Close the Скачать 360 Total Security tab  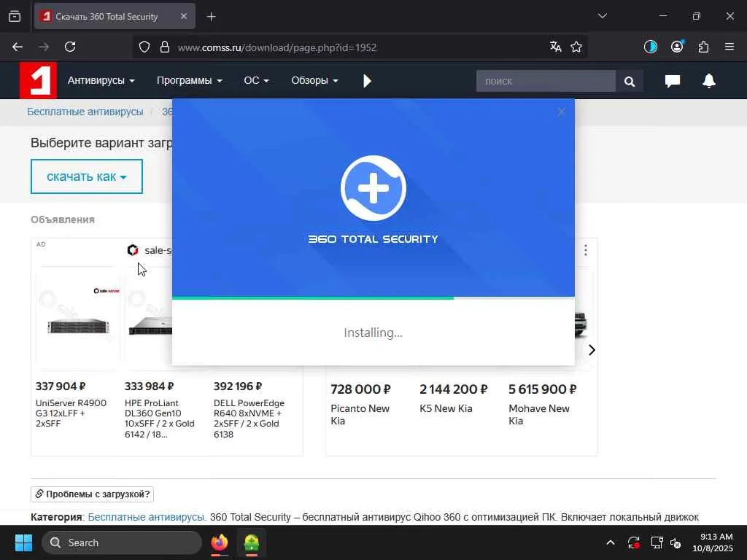183,16
